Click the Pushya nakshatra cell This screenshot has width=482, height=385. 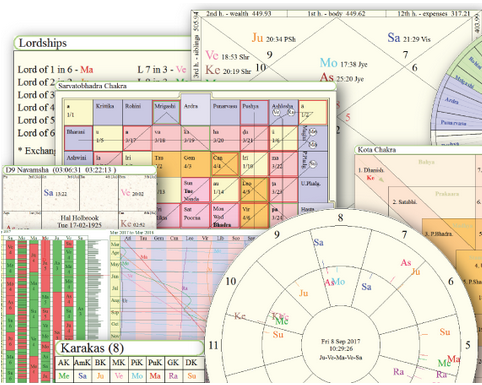254,112
